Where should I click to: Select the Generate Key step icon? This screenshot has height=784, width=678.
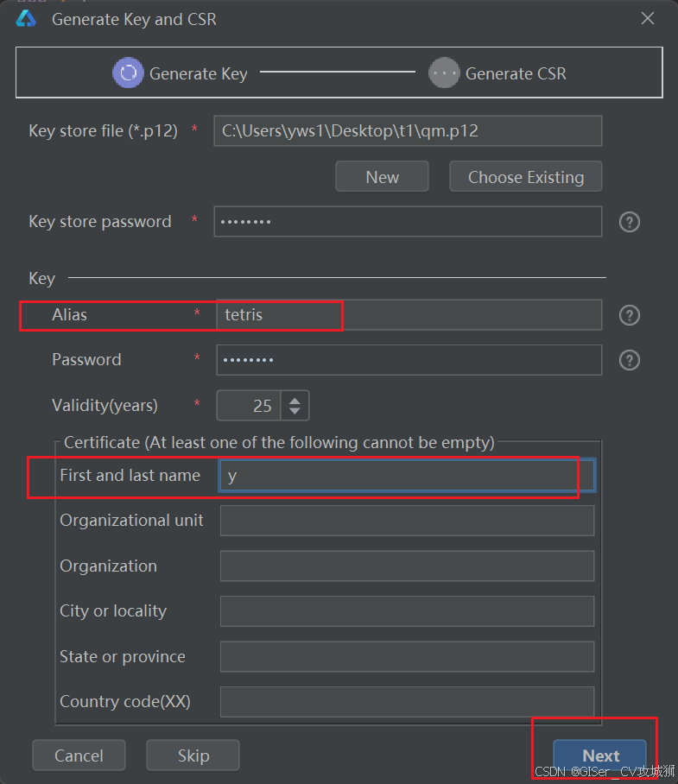click(128, 73)
